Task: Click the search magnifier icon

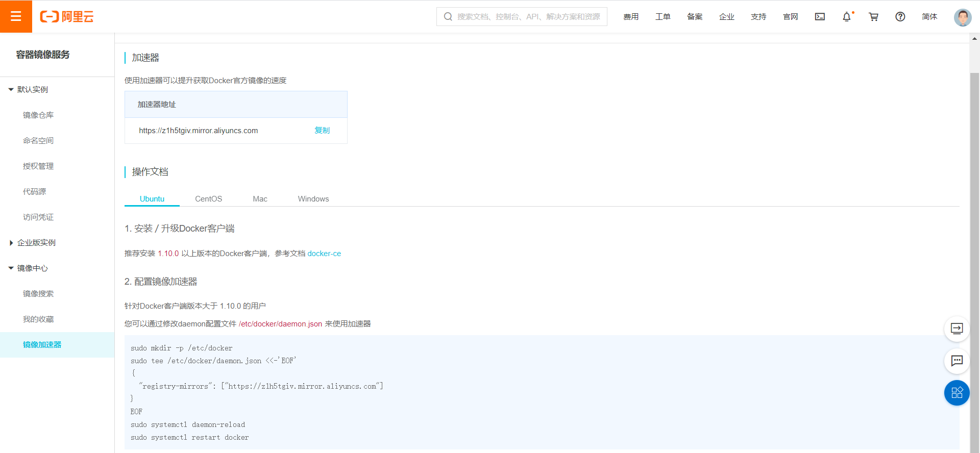Action: pos(448,17)
